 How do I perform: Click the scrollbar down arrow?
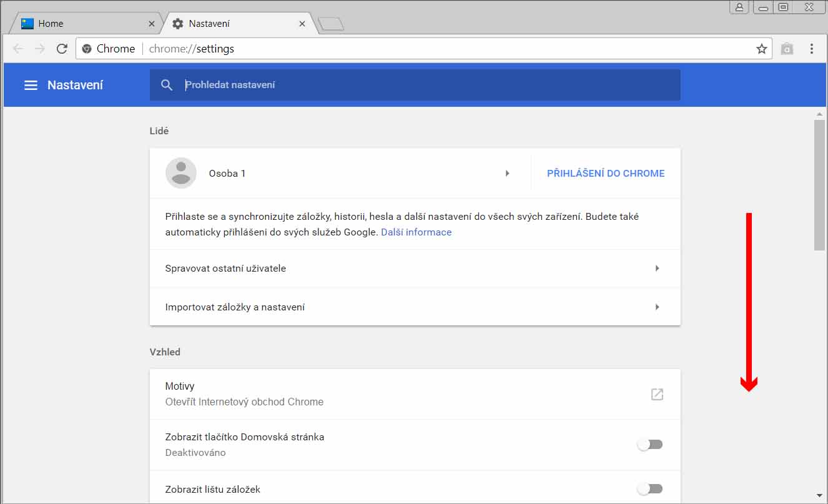819,495
